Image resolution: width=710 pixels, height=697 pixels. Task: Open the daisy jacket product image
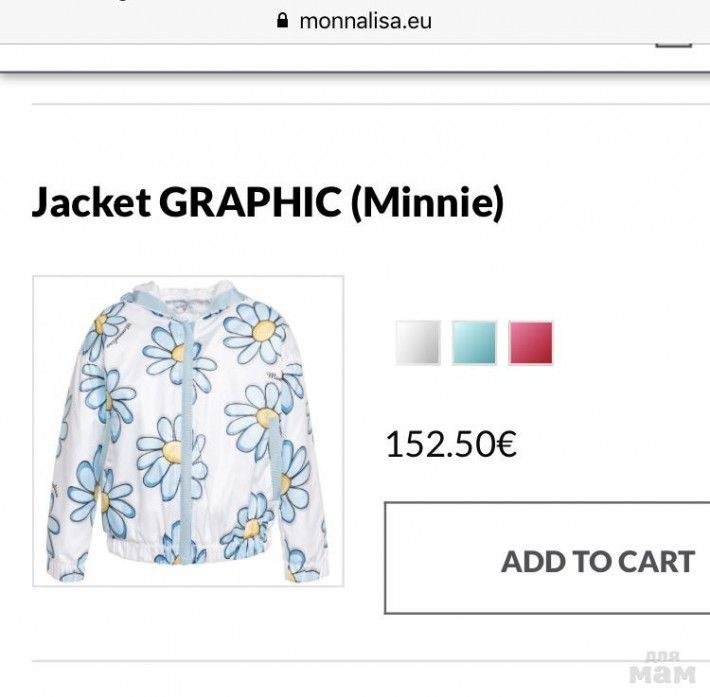pos(188,430)
